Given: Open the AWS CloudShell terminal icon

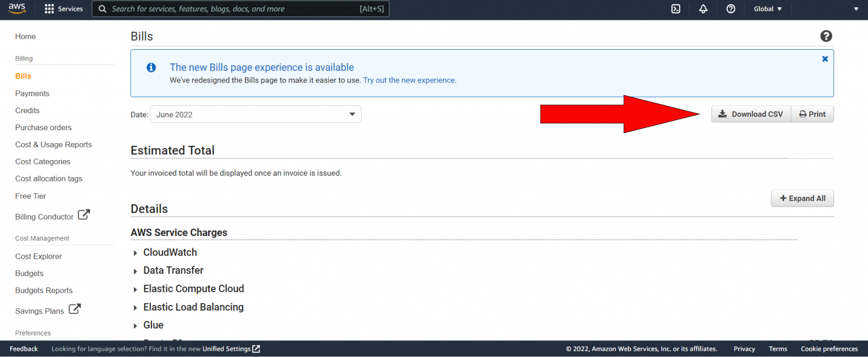Looking at the screenshot, I should 676,8.
